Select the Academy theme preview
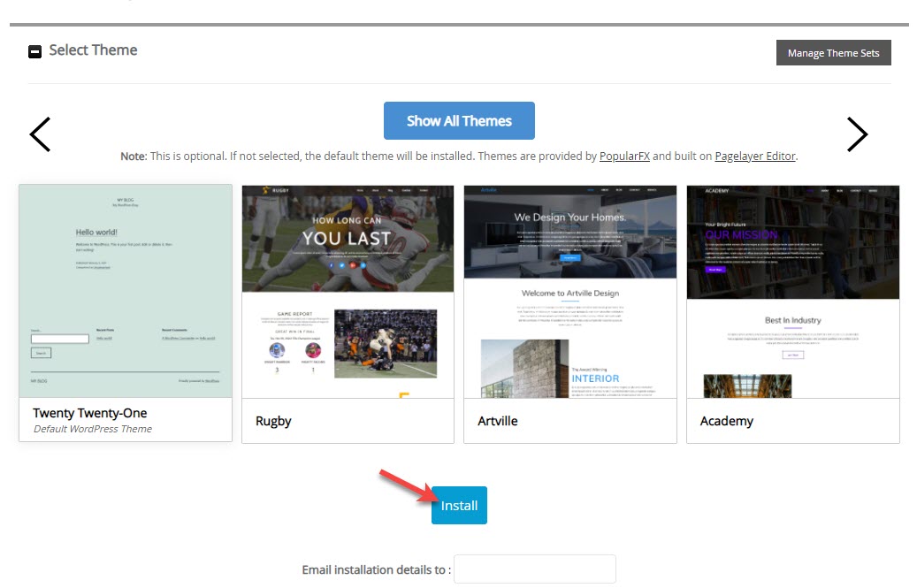Viewport: 917px width, 588px height. click(x=792, y=292)
